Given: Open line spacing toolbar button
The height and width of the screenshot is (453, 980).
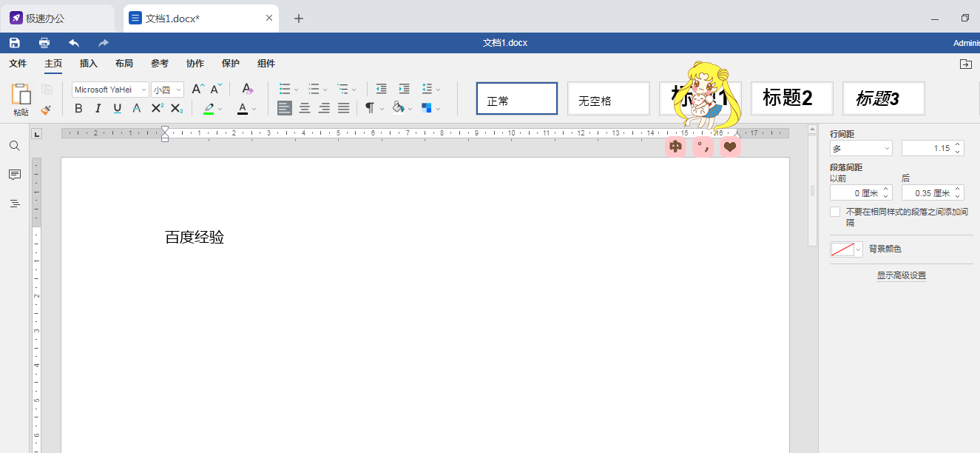Looking at the screenshot, I should tap(427, 90).
